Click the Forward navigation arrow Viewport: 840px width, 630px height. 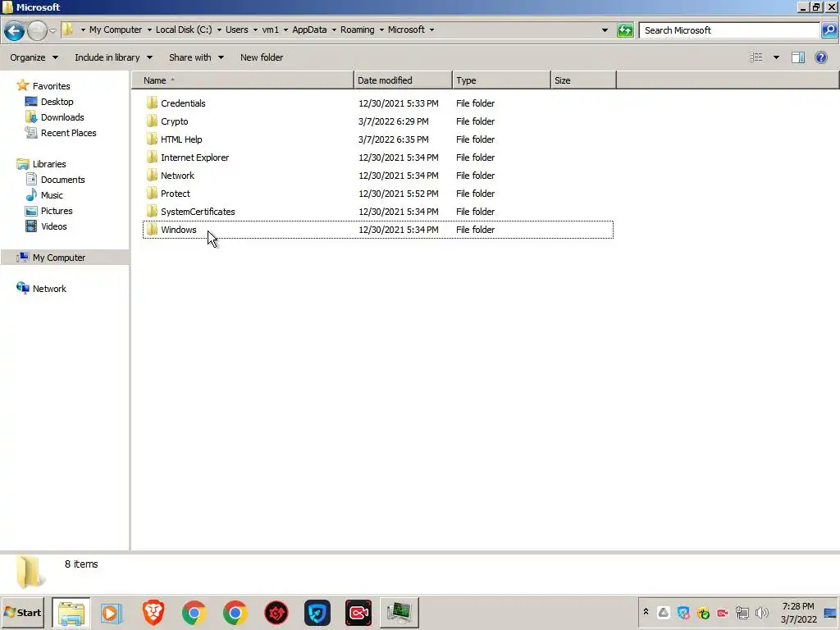[37, 30]
